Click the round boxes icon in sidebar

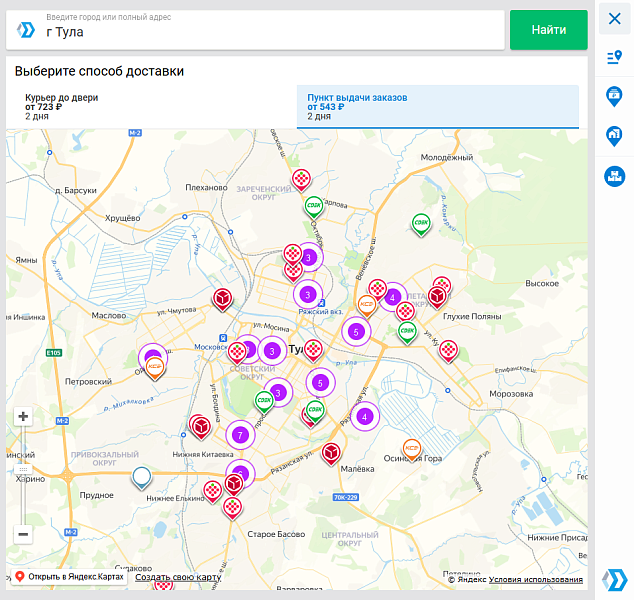614,176
